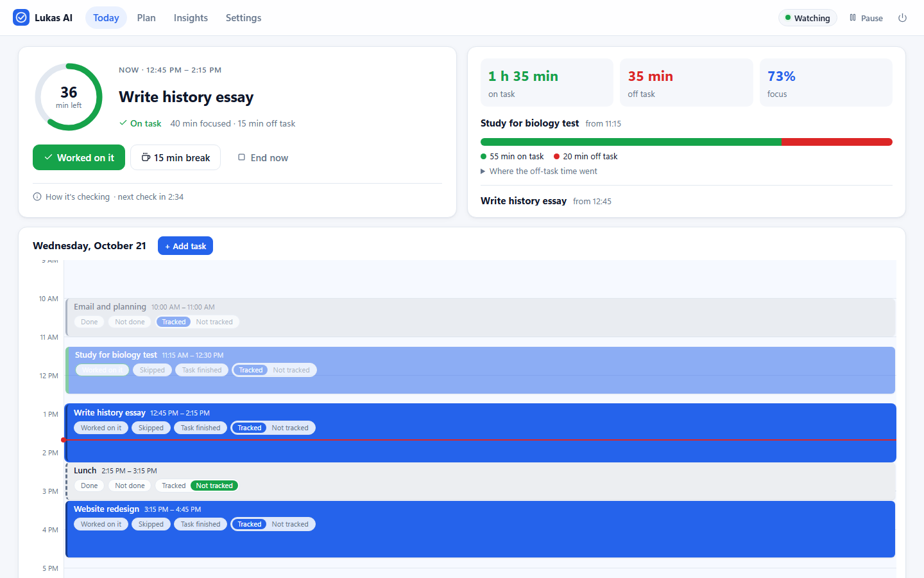Image resolution: width=924 pixels, height=578 pixels.
Task: Open the Settings tab
Action: tap(243, 18)
